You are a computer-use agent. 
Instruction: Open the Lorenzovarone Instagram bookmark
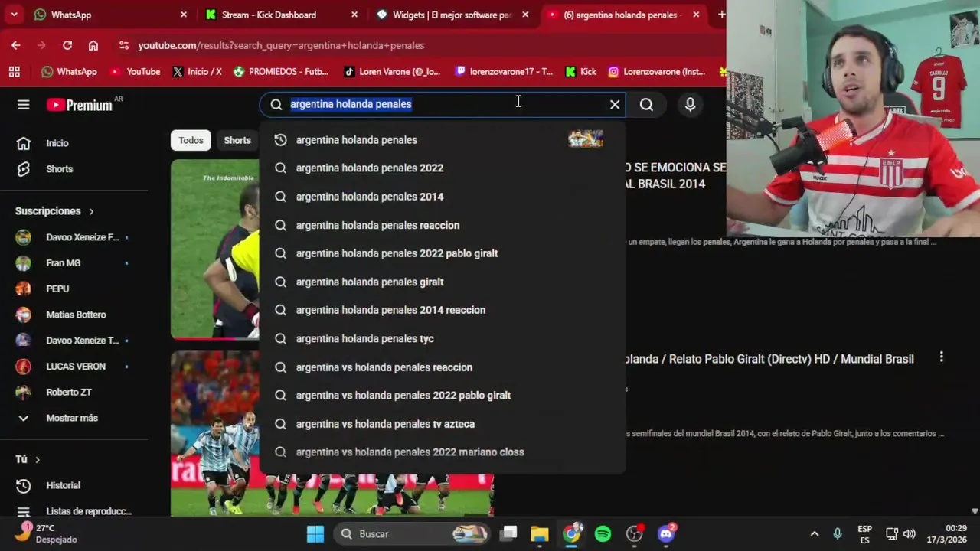(657, 71)
